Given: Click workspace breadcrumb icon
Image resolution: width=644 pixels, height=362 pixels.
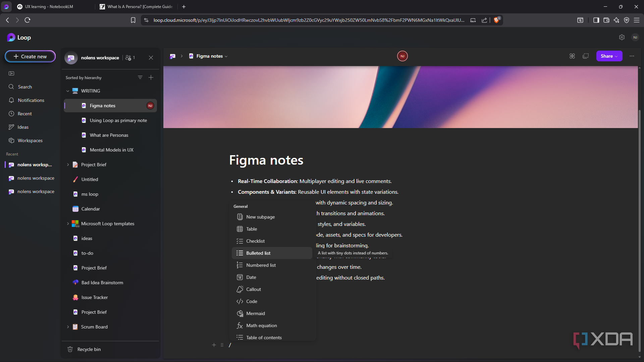Looking at the screenshot, I should click(x=172, y=56).
